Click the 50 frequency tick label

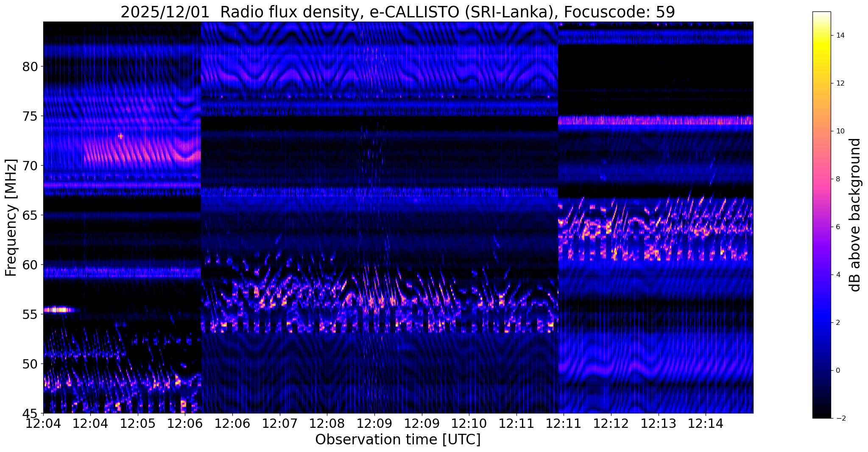tap(31, 364)
